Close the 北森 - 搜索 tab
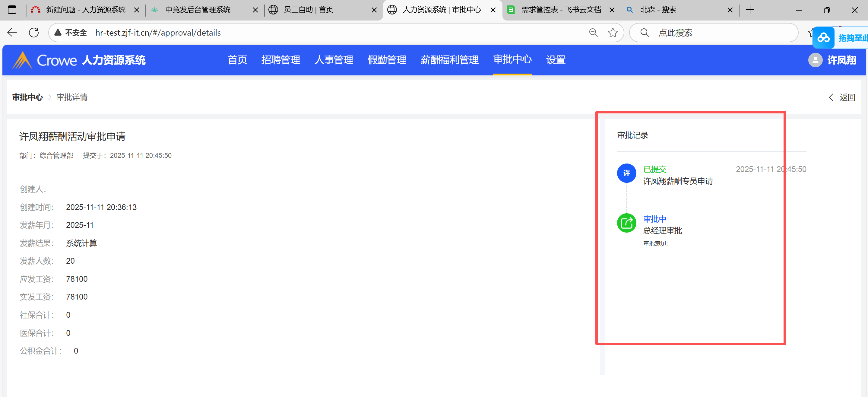Image resolution: width=868 pixels, height=397 pixels. click(x=730, y=10)
